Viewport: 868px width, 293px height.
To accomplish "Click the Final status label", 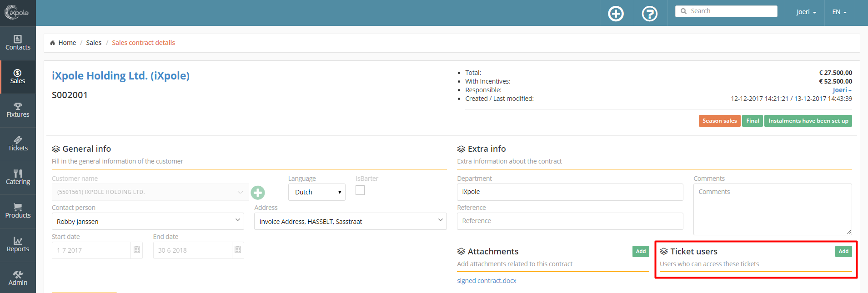I will click(753, 121).
